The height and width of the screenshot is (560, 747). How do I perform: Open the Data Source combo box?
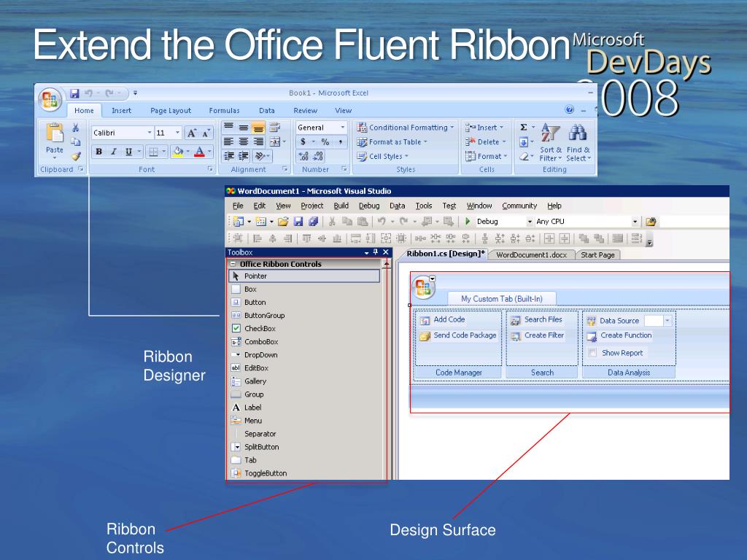coord(667,321)
